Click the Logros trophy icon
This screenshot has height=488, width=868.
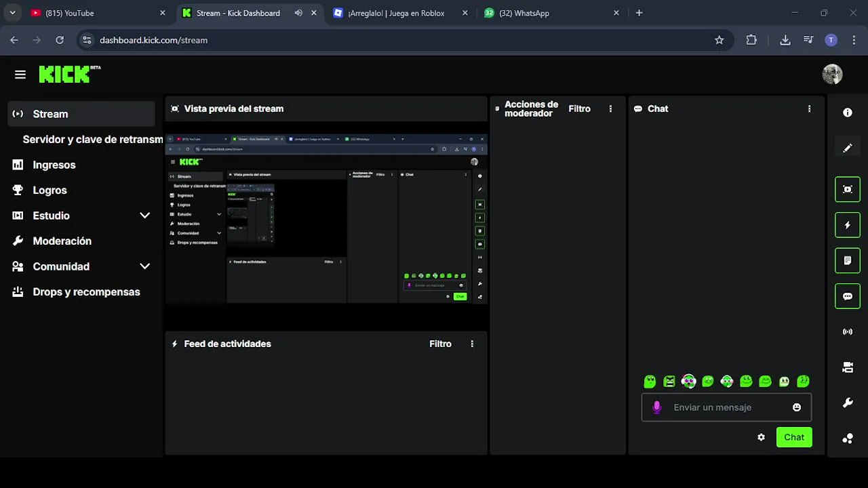18,190
